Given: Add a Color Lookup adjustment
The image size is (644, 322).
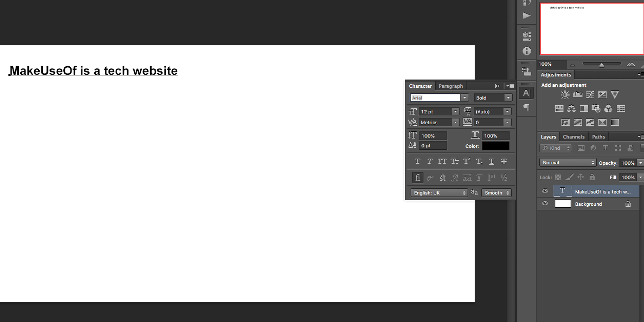Looking at the screenshot, I should tap(621, 109).
